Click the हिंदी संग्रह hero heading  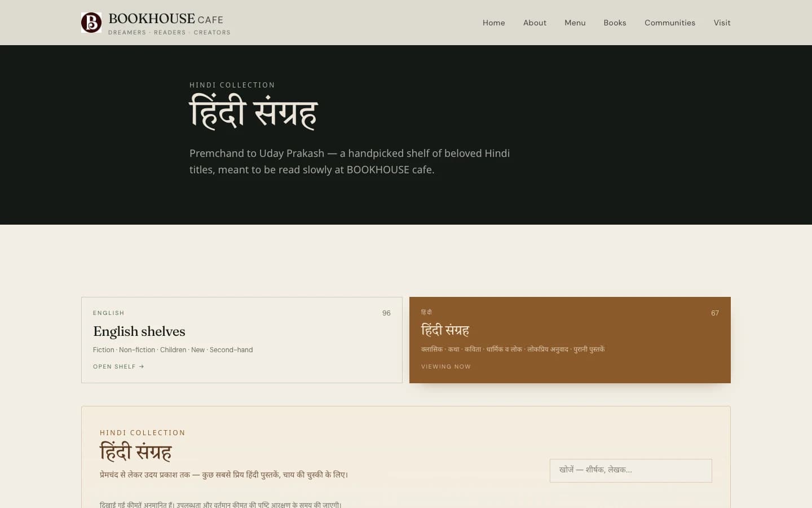click(254, 112)
